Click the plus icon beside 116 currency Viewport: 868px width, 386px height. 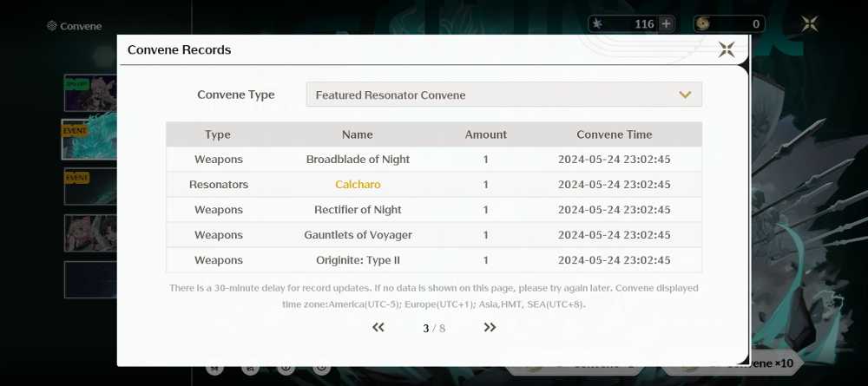pos(667,23)
